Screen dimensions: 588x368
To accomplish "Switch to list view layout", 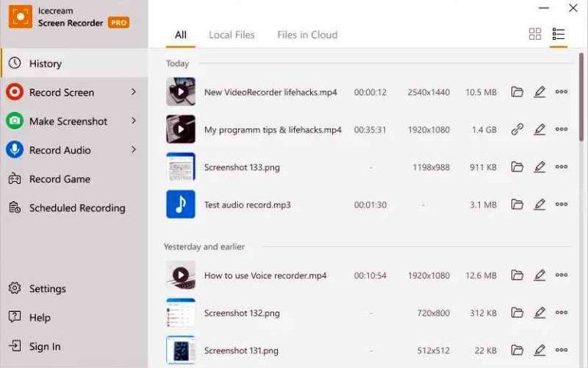I will (x=558, y=34).
